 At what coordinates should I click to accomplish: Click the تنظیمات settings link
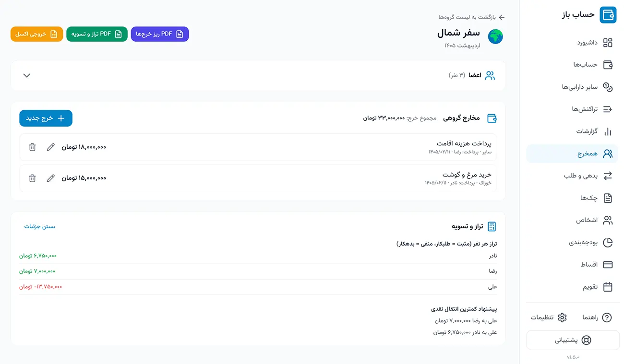tap(549, 317)
